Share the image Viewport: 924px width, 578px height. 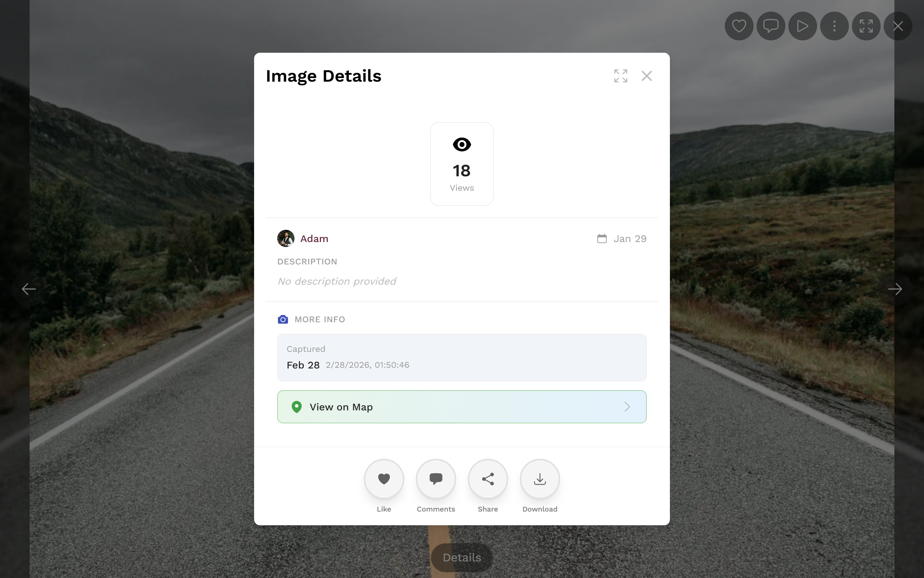coord(488,479)
